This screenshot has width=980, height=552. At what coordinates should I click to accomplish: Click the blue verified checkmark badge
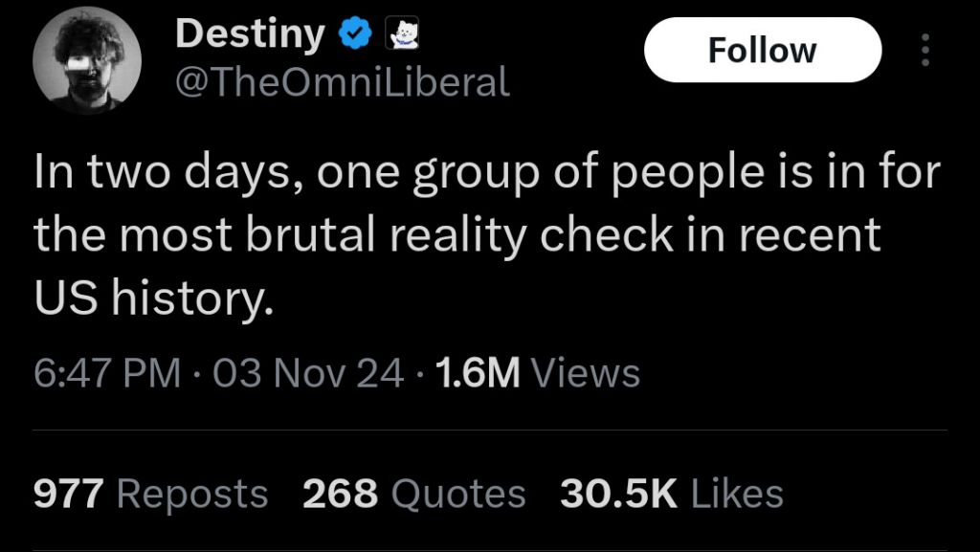(355, 36)
